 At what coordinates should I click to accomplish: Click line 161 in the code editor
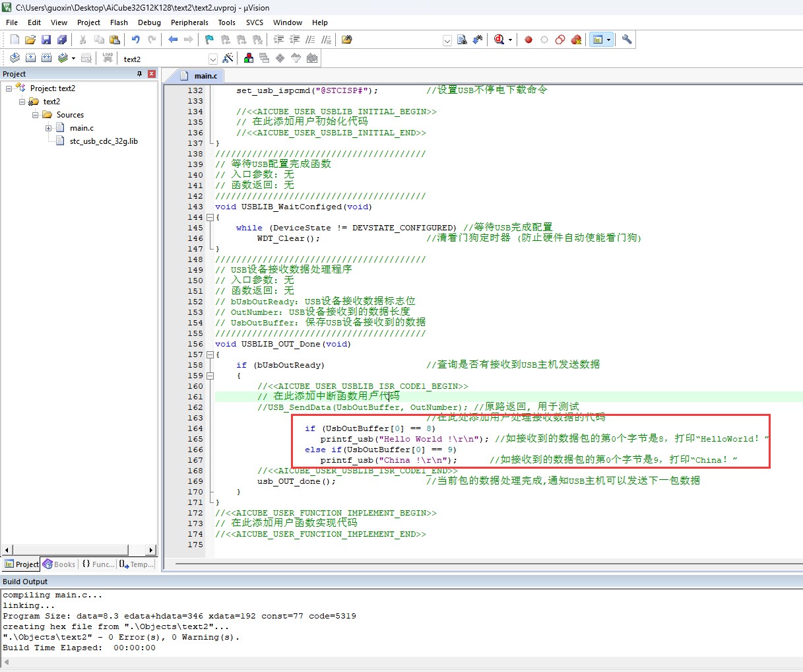pyautogui.click(x=509, y=397)
